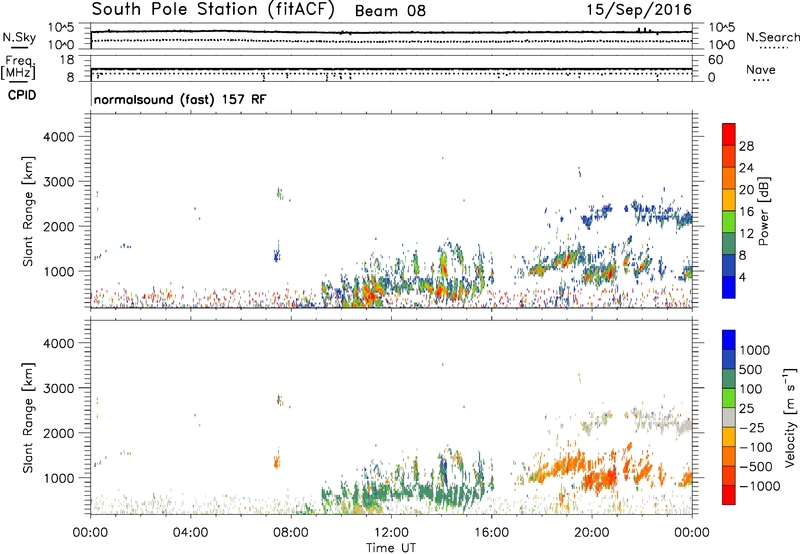Click the '20:00' time tick label

591,533
